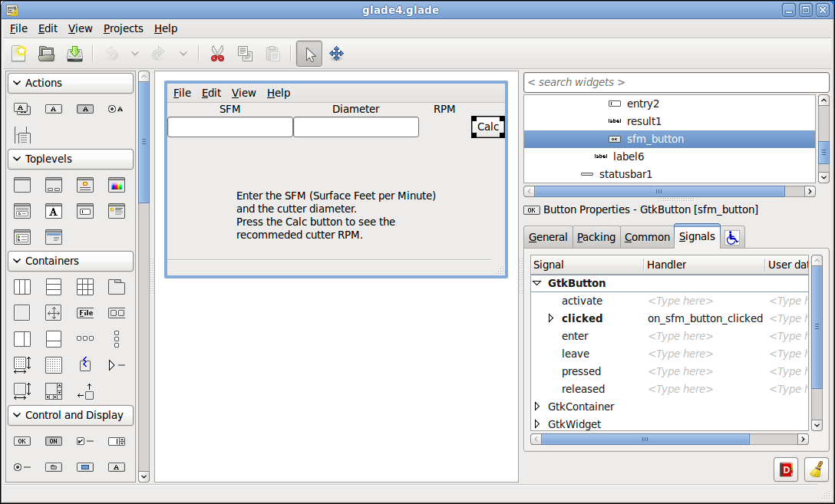Click the Calc button in design view
This screenshot has width=835, height=504.
pyautogui.click(x=488, y=127)
